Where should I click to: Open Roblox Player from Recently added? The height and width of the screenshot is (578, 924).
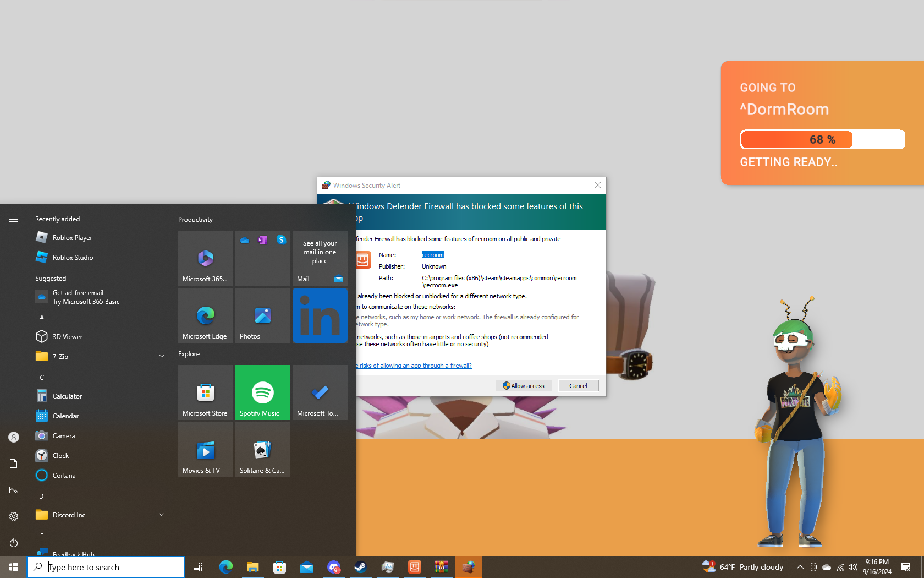point(99,237)
